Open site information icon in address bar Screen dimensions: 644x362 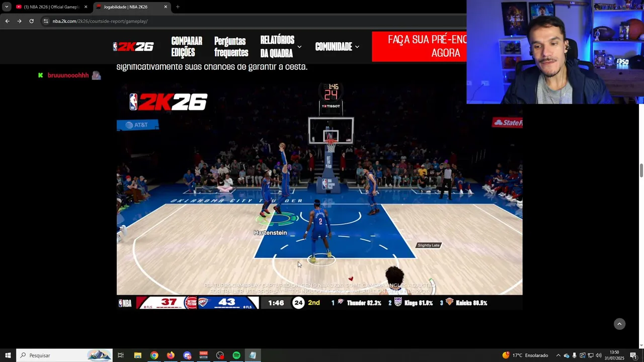point(46,21)
